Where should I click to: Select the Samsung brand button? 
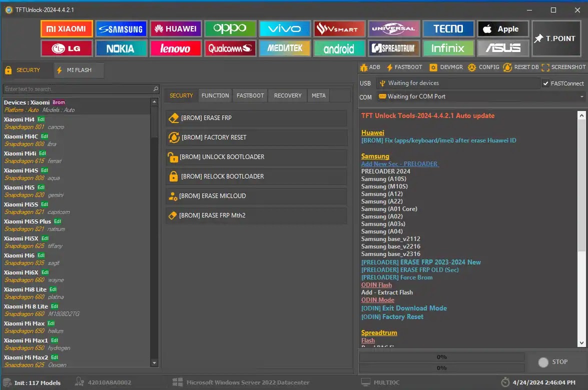[x=121, y=29]
